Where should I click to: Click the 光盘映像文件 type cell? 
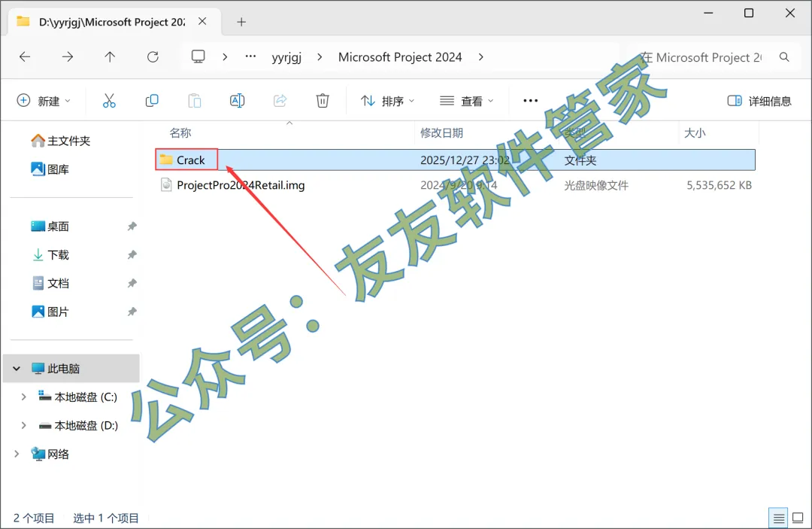[596, 185]
